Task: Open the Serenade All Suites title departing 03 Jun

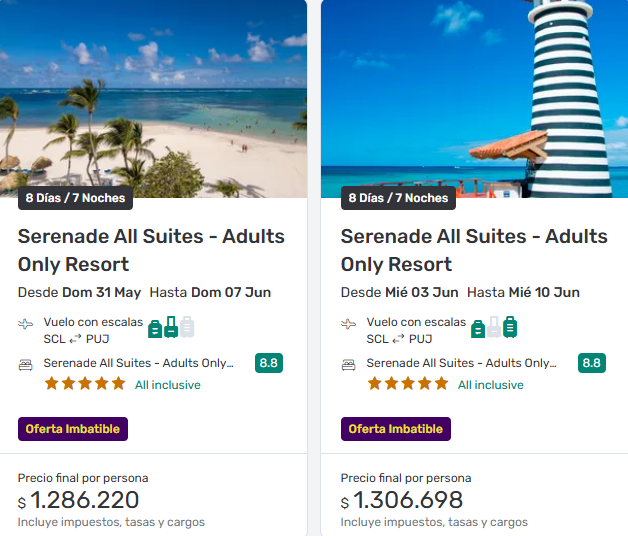Action: [x=474, y=250]
